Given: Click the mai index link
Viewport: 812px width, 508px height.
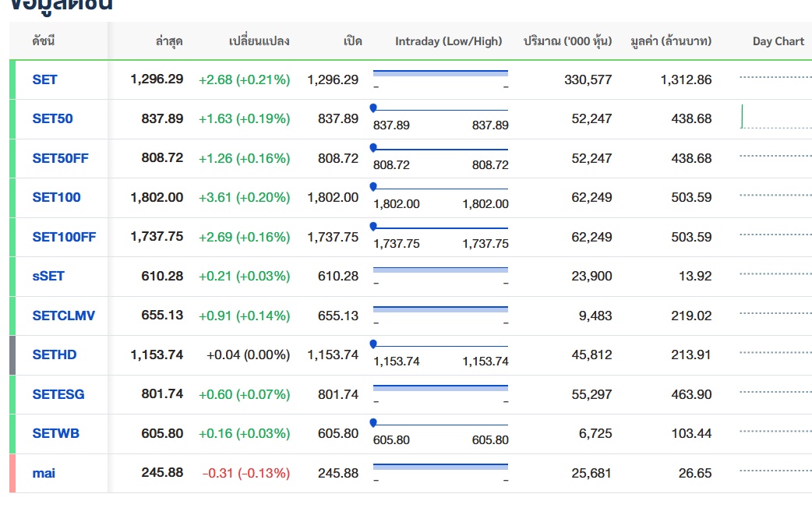Looking at the screenshot, I should [44, 473].
